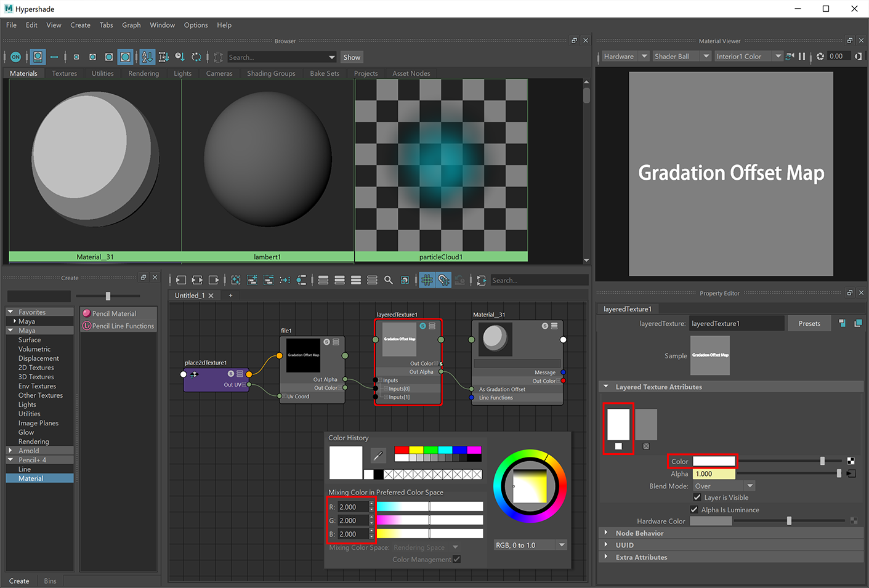This screenshot has width=869, height=588.
Task: Expand the UUID section
Action: click(x=606, y=545)
